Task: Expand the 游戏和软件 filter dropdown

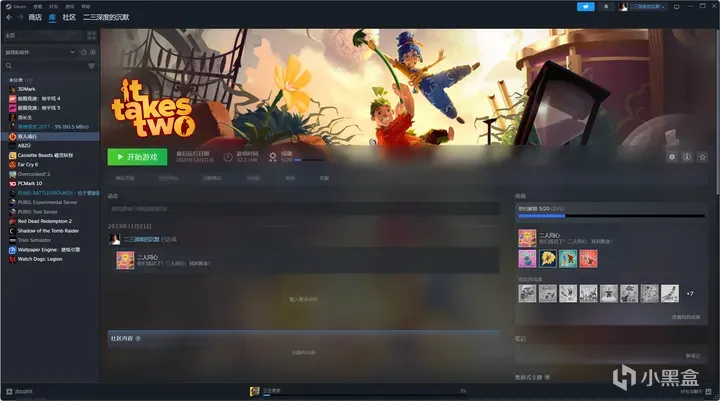Action: [x=40, y=52]
